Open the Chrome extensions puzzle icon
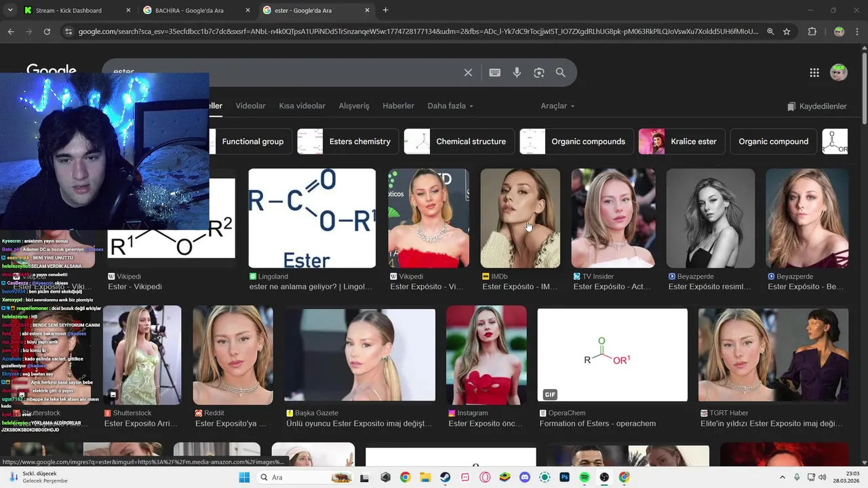This screenshot has width=868, height=488. (x=812, y=31)
